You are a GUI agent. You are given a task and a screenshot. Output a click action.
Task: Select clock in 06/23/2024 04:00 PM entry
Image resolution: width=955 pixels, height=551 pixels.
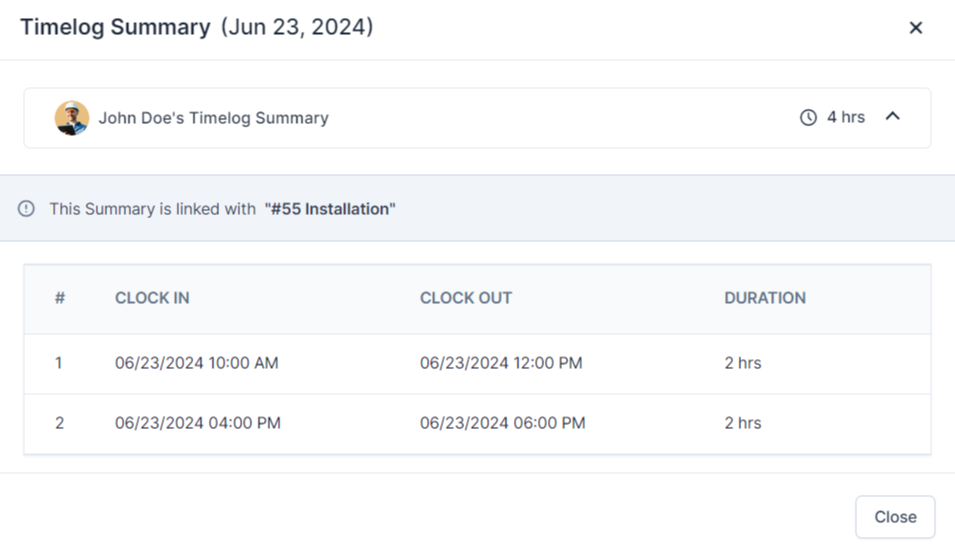point(198,423)
